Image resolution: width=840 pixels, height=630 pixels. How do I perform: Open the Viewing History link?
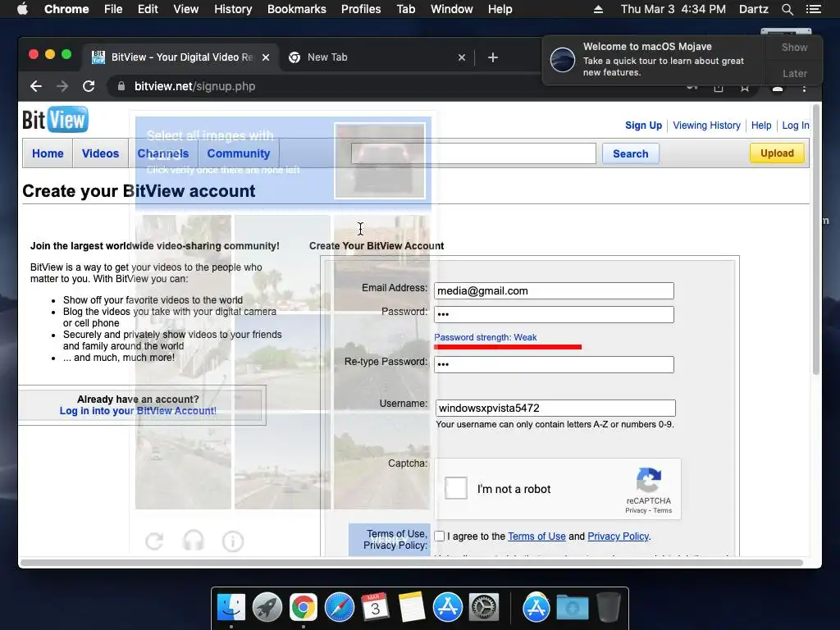(706, 126)
